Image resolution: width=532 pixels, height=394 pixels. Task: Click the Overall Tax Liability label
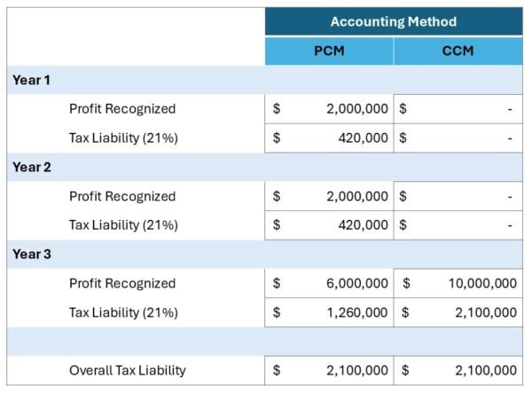[x=128, y=370]
